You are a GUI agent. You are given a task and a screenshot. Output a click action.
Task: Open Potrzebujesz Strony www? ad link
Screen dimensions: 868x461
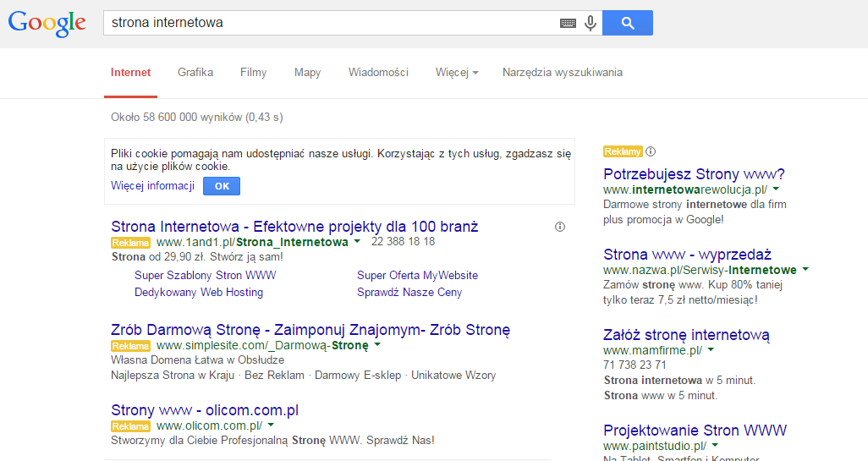(x=694, y=173)
